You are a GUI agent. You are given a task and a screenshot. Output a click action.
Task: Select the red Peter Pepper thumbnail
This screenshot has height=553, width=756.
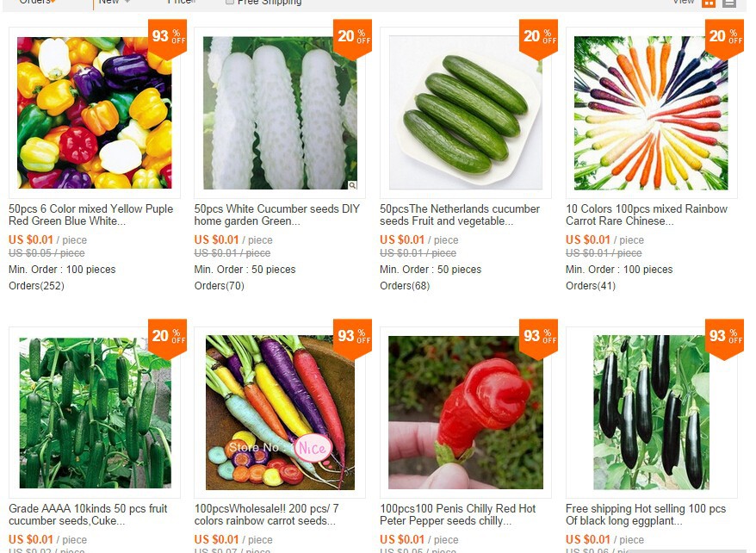pyautogui.click(x=466, y=413)
